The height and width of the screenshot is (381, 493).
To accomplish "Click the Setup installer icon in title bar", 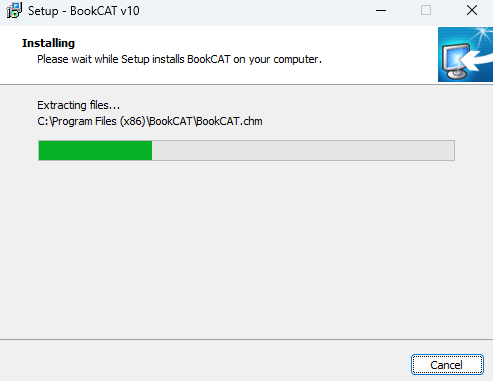I will coord(14,10).
